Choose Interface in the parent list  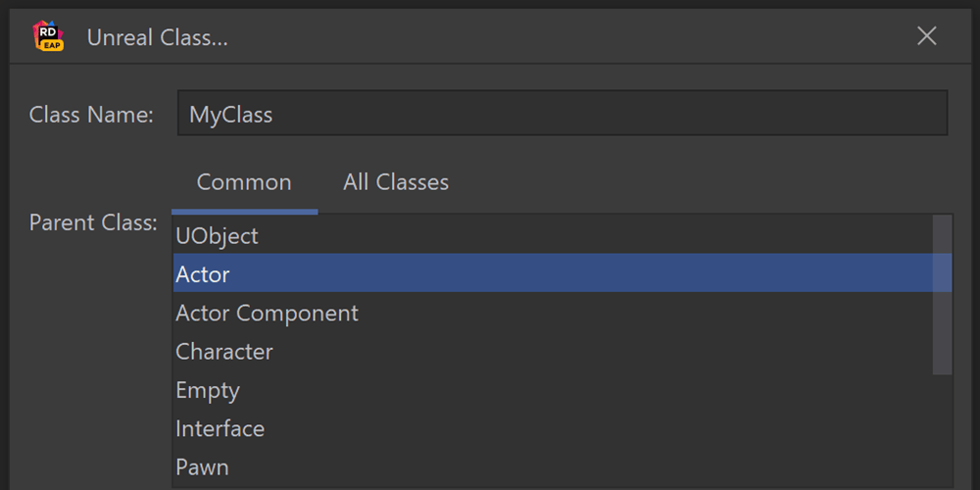pyautogui.click(x=220, y=429)
